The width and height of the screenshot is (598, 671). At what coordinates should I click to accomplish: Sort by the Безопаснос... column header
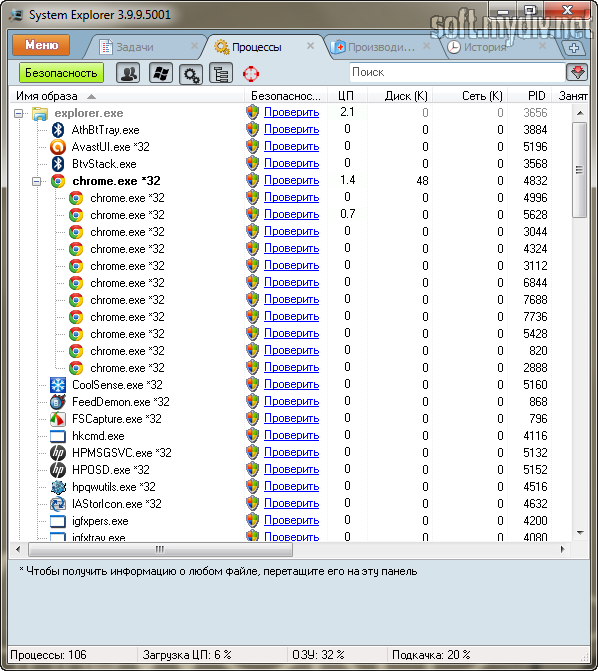coord(286,96)
